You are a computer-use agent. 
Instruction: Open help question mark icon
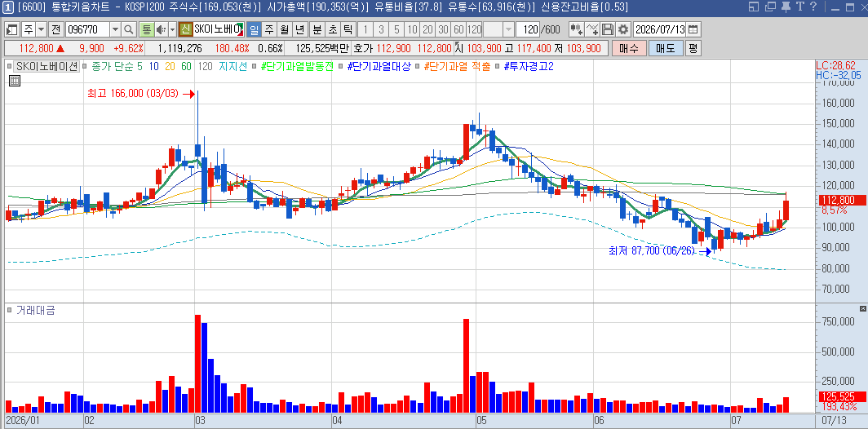(813, 7)
